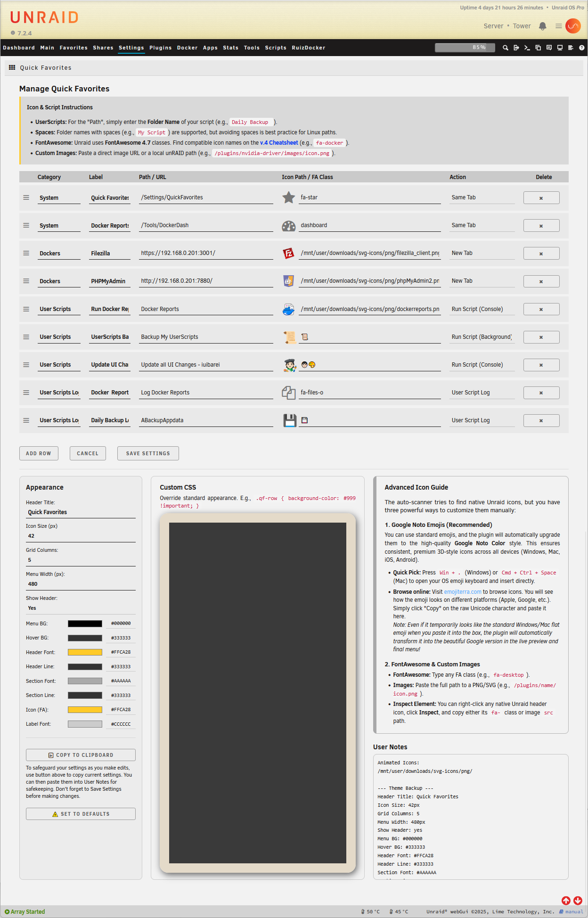
Task: Grab the drag handle of the Filezilla row
Action: coord(26,253)
